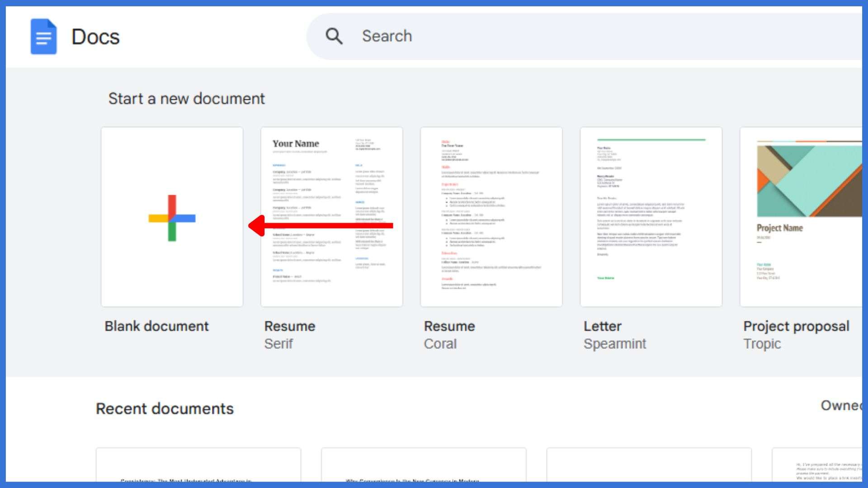Open the Coral Resume template
Screen dimensions: 868x488
click(491, 216)
